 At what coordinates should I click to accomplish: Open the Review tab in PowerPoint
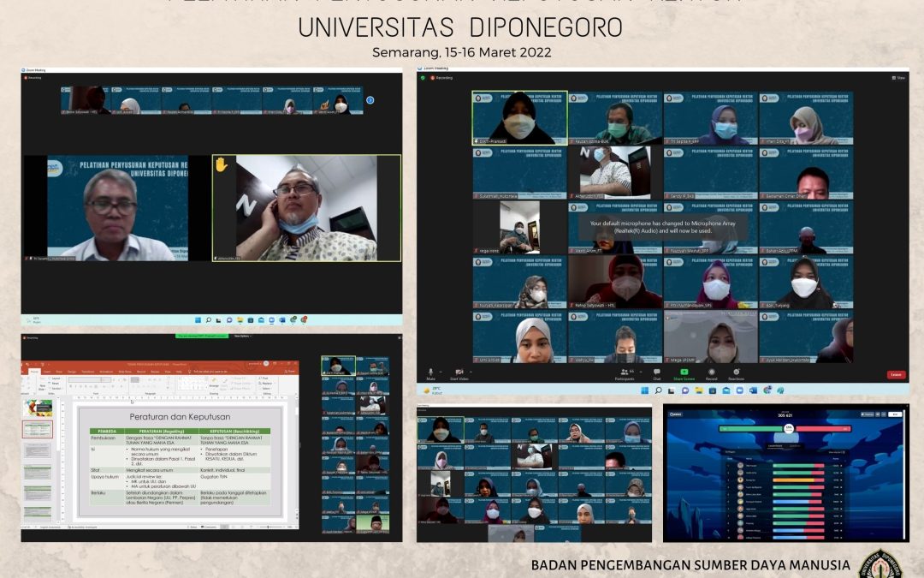tap(155, 372)
